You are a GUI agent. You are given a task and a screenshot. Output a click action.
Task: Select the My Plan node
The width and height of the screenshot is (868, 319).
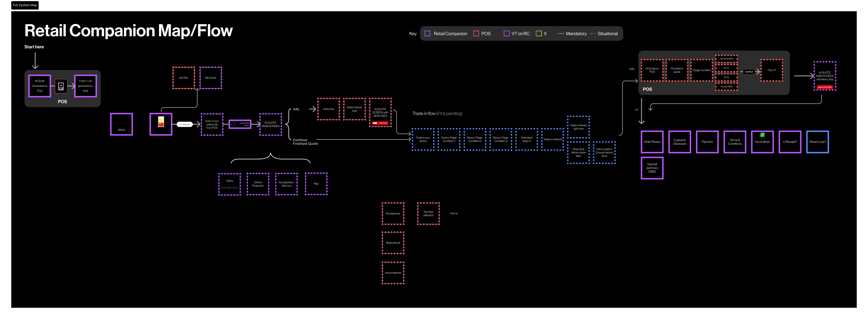pos(184,78)
